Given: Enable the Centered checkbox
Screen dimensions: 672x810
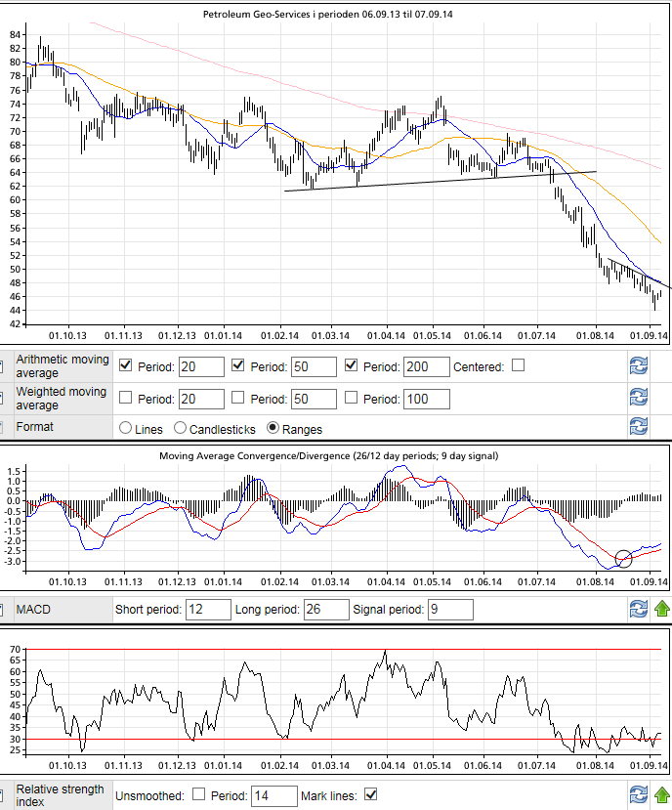Looking at the screenshot, I should [518, 365].
